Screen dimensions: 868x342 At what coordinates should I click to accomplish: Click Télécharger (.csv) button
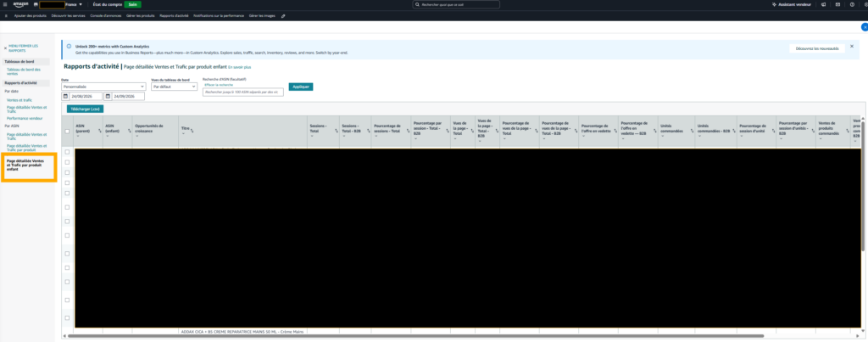pyautogui.click(x=85, y=109)
